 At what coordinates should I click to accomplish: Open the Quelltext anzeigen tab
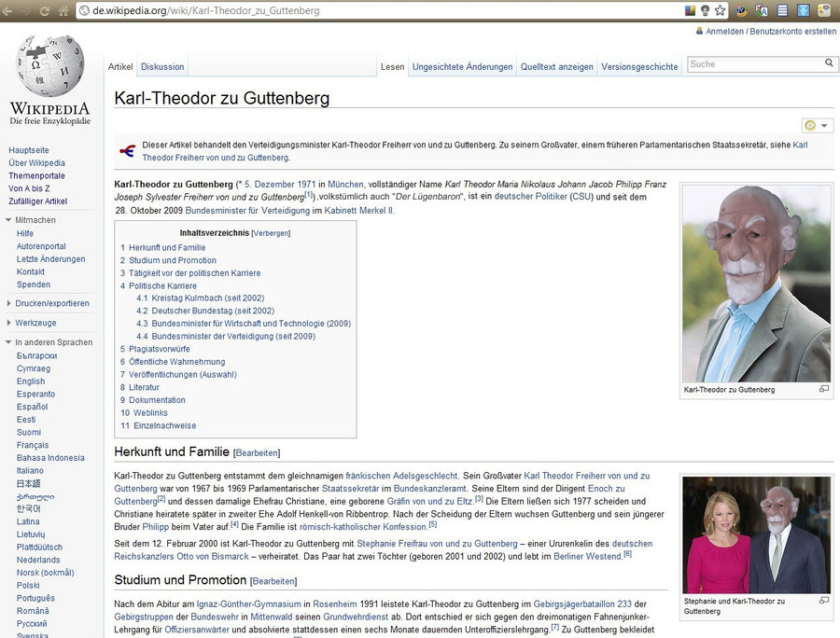tap(556, 67)
